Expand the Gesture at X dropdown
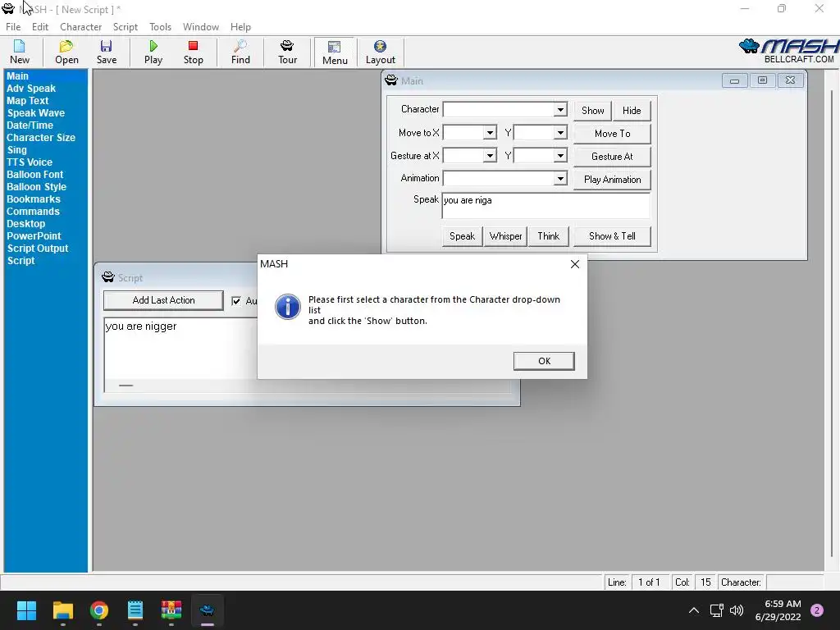840x630 pixels. click(x=490, y=155)
